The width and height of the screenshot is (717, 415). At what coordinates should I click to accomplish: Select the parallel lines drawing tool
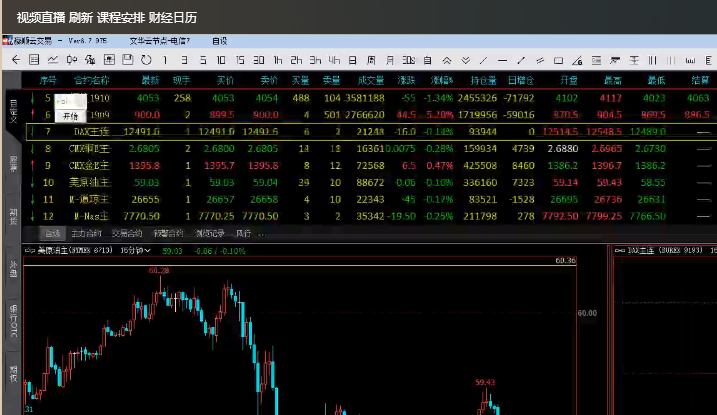pyautogui.click(x=540, y=60)
